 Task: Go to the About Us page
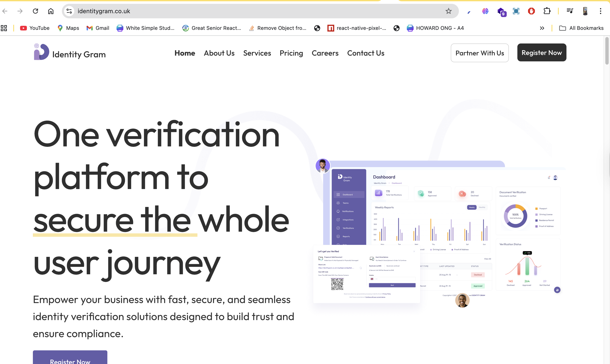pos(219,53)
